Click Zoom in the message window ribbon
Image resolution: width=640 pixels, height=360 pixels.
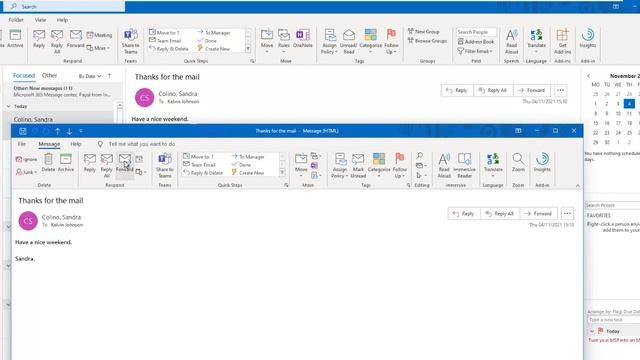point(518,162)
